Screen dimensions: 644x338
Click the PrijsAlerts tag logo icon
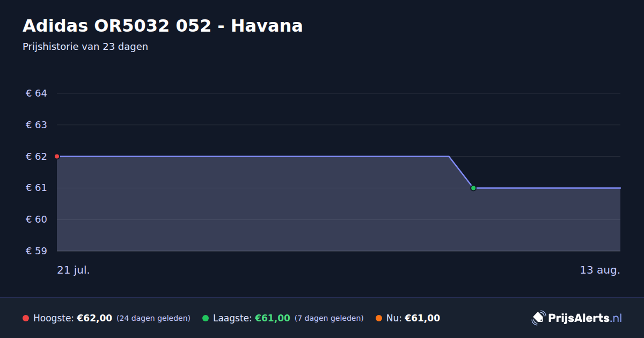pos(538,318)
